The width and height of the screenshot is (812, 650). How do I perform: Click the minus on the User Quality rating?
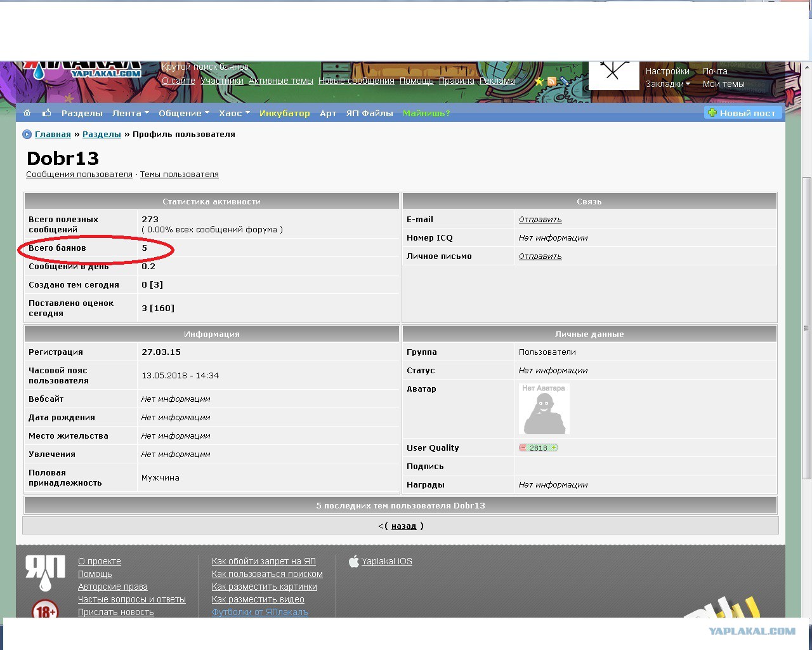click(523, 448)
